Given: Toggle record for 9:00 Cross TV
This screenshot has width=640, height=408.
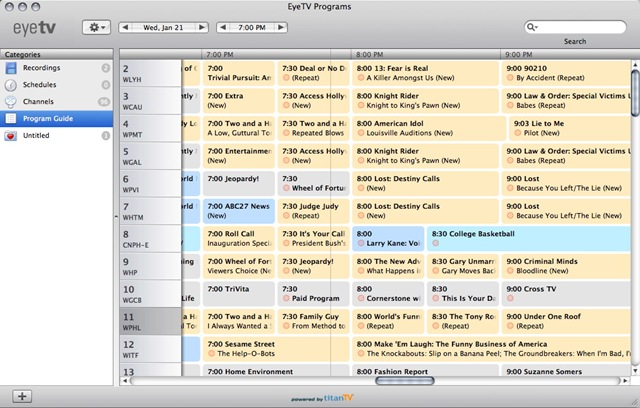Looking at the screenshot, I should [x=510, y=299].
